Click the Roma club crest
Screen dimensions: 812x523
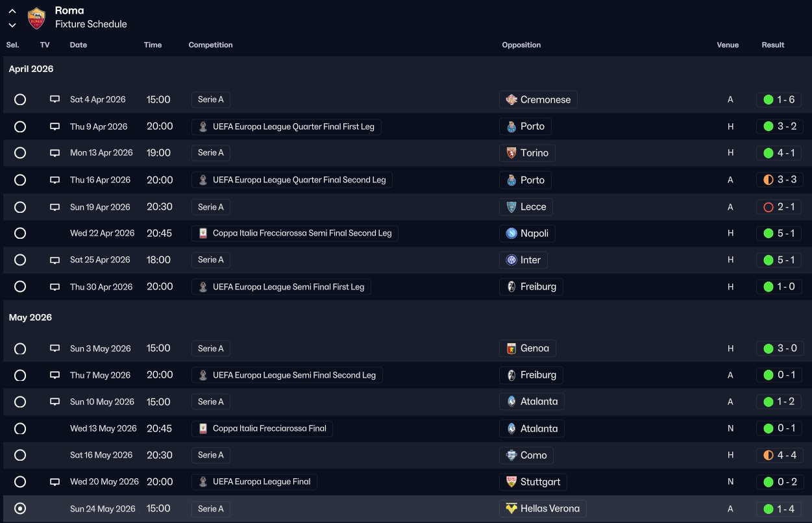tap(36, 18)
